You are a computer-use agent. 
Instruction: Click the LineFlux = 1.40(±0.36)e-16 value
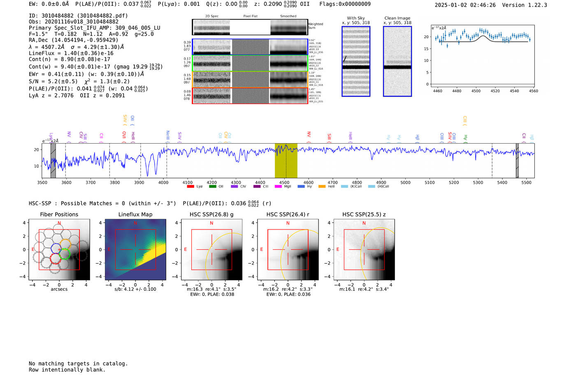[71, 53]
